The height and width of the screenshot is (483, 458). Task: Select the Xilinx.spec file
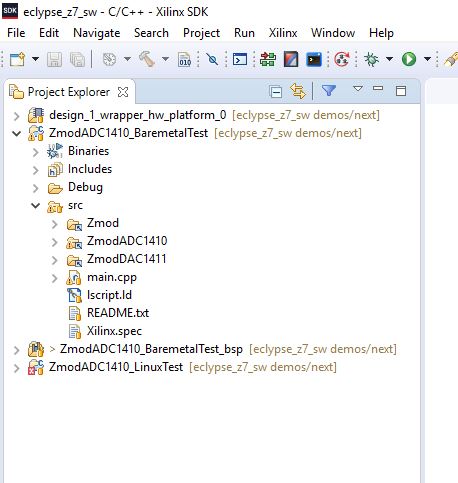(114, 331)
